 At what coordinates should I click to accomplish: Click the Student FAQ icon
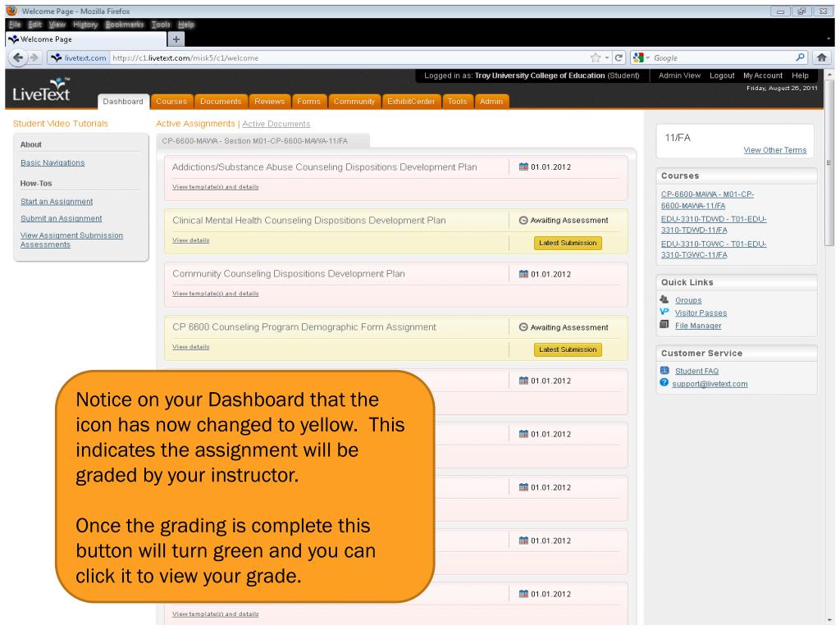[664, 370]
